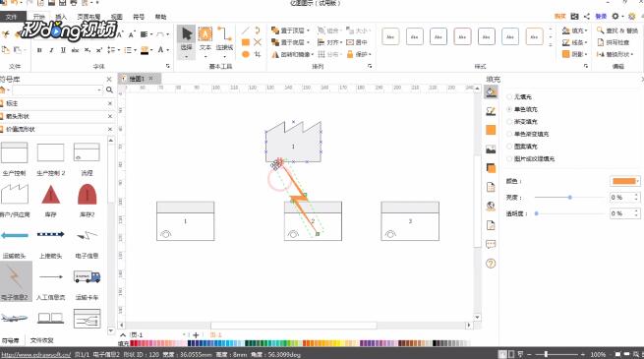Click the cut scissors icon
644x359 pixels.
point(6,34)
